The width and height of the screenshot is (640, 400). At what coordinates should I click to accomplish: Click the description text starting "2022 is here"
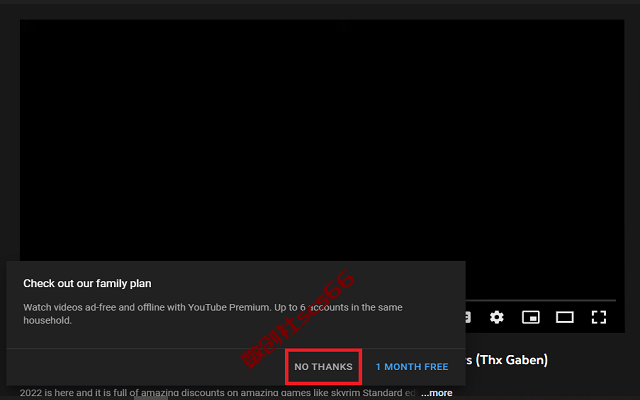pos(217,393)
